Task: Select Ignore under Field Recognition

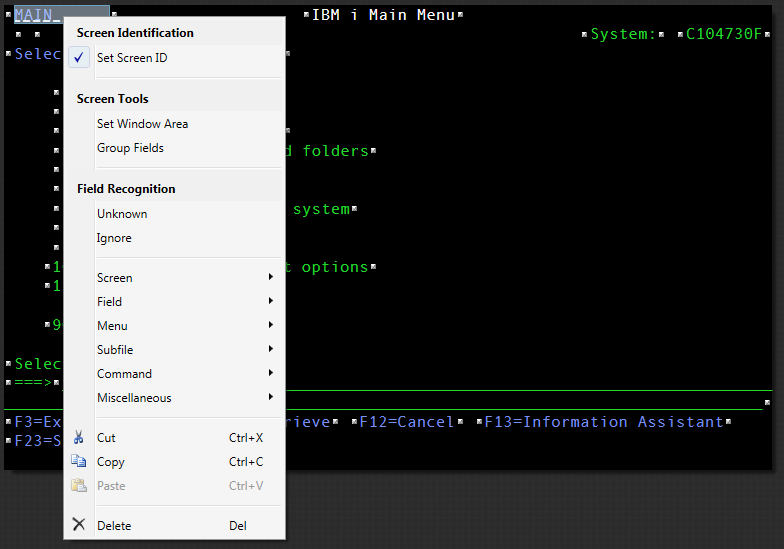Action: 114,238
